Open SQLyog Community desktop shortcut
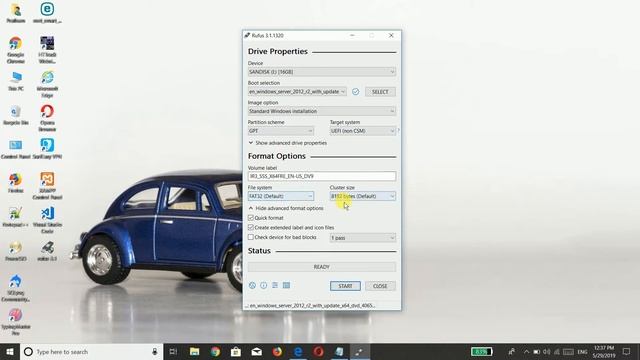 16,288
